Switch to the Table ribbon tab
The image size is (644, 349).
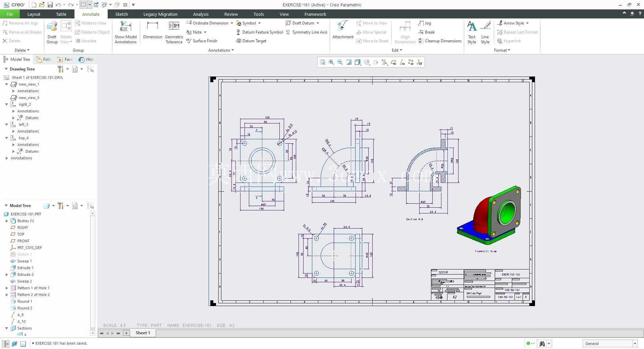tap(61, 14)
